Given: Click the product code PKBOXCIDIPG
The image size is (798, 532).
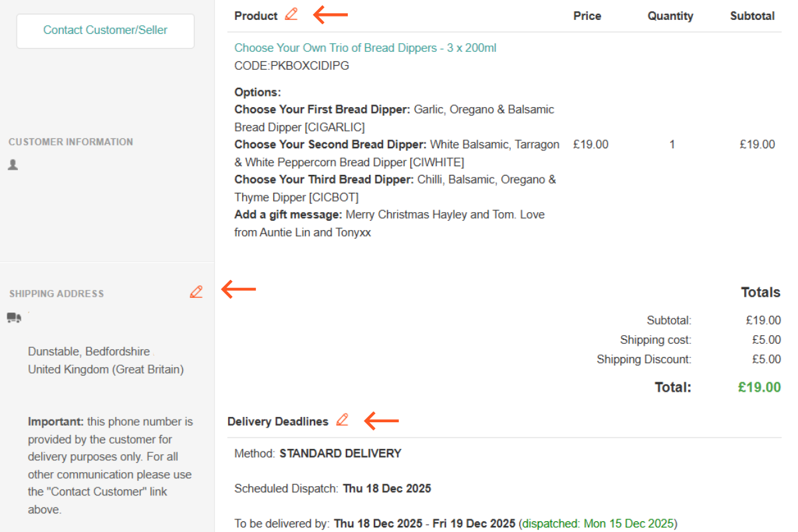Looking at the screenshot, I should (292, 66).
